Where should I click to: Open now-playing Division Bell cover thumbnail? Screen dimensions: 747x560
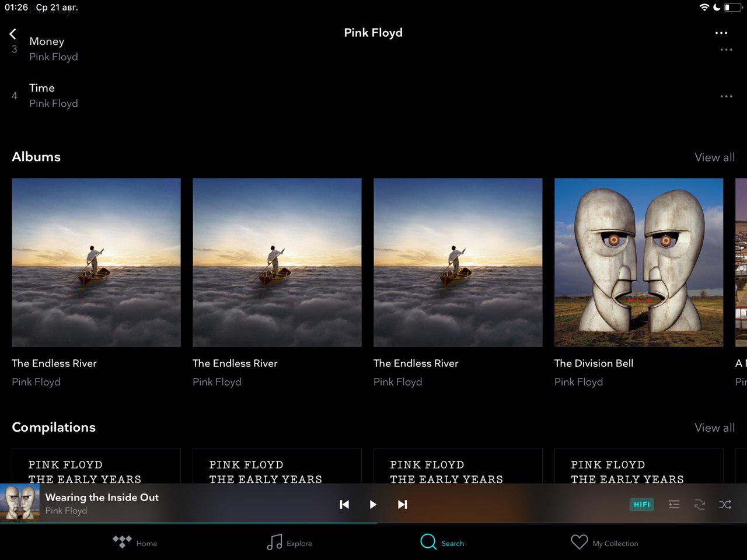point(20,503)
